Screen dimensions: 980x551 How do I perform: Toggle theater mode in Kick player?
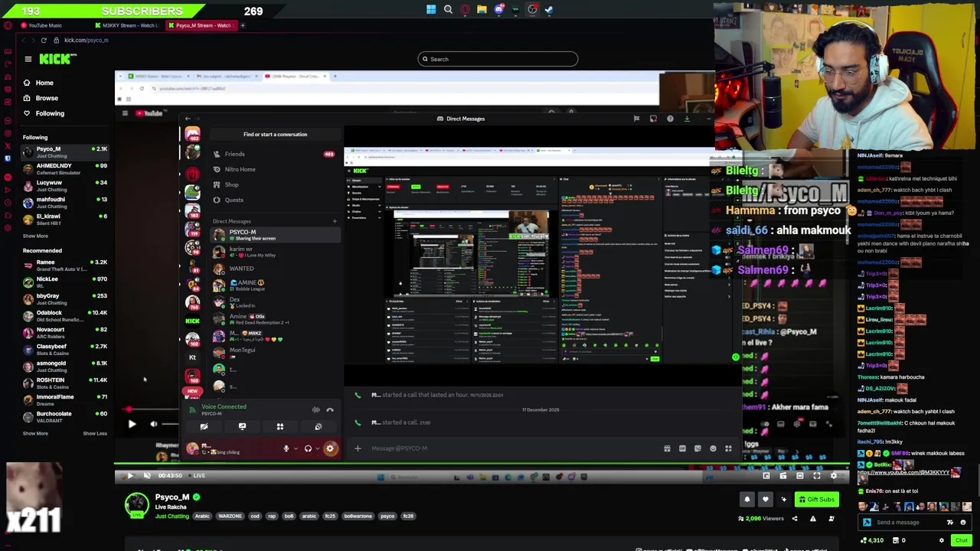pos(800,476)
